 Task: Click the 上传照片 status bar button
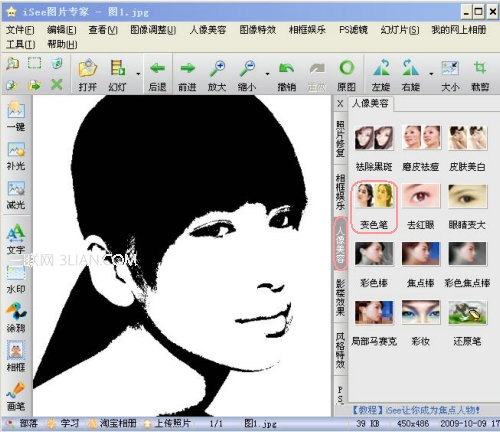point(168,424)
